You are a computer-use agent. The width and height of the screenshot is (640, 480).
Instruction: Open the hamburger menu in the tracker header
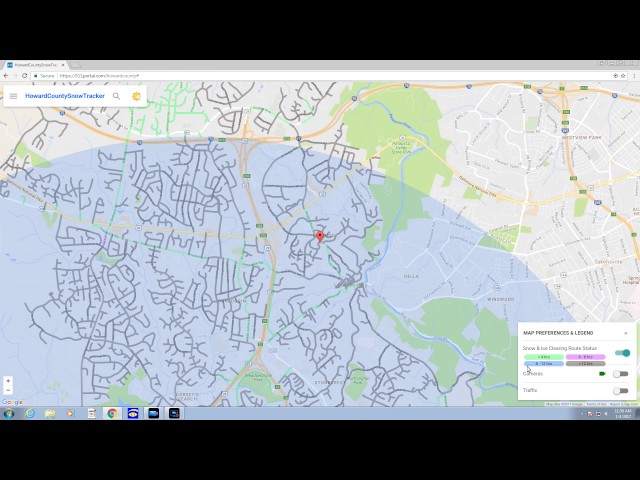13,96
